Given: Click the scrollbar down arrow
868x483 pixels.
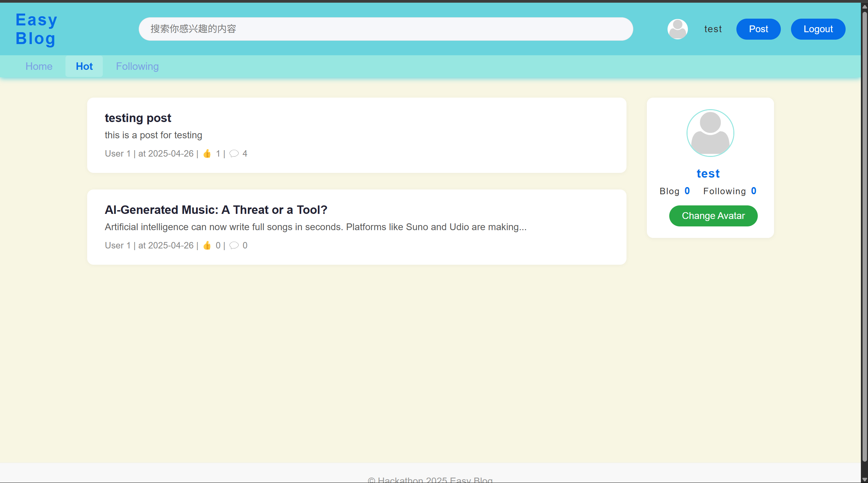Looking at the screenshot, I should click(864, 479).
